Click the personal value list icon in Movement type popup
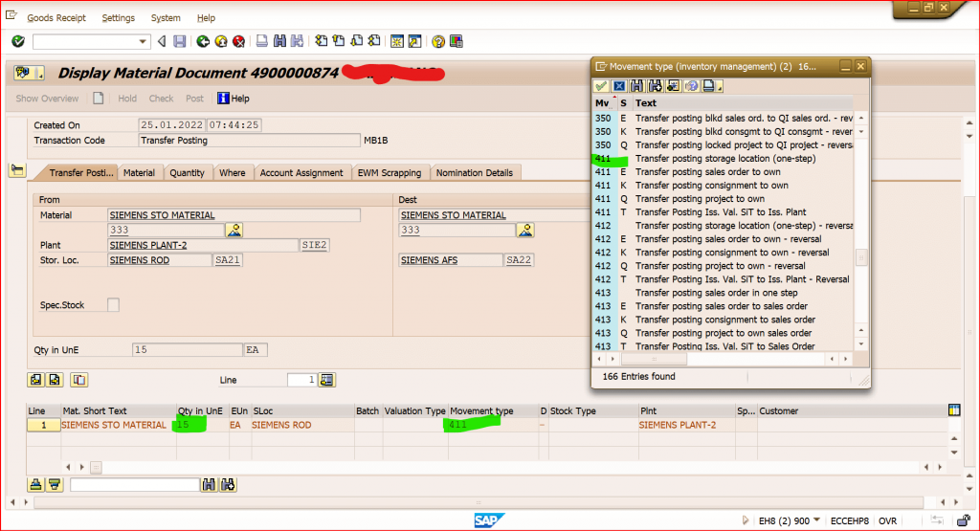Image resolution: width=980 pixels, height=531 pixels. coord(673,85)
